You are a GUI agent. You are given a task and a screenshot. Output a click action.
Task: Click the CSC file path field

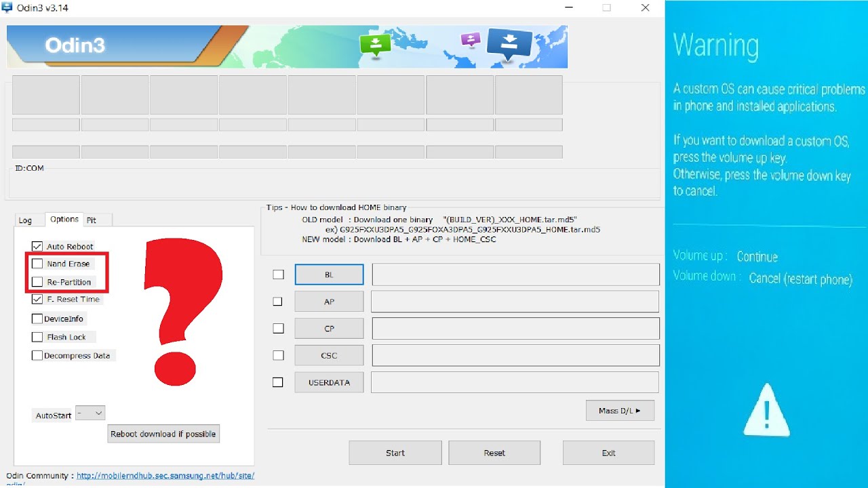(515, 355)
